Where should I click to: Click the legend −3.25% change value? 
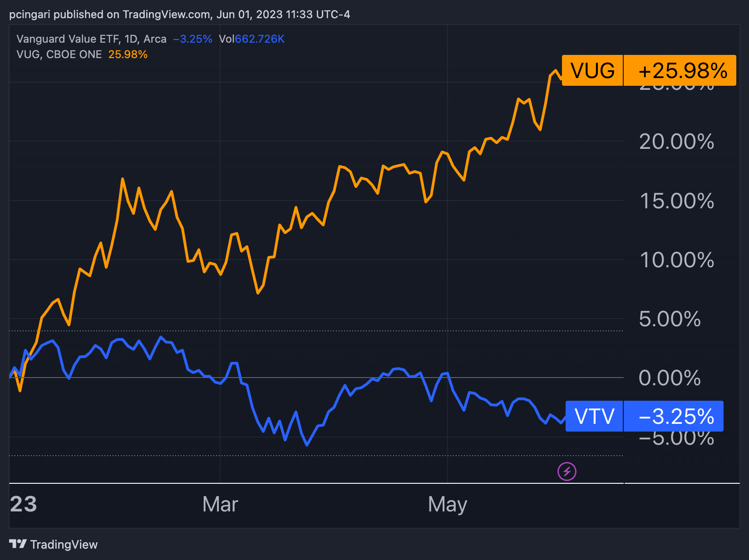192,39
